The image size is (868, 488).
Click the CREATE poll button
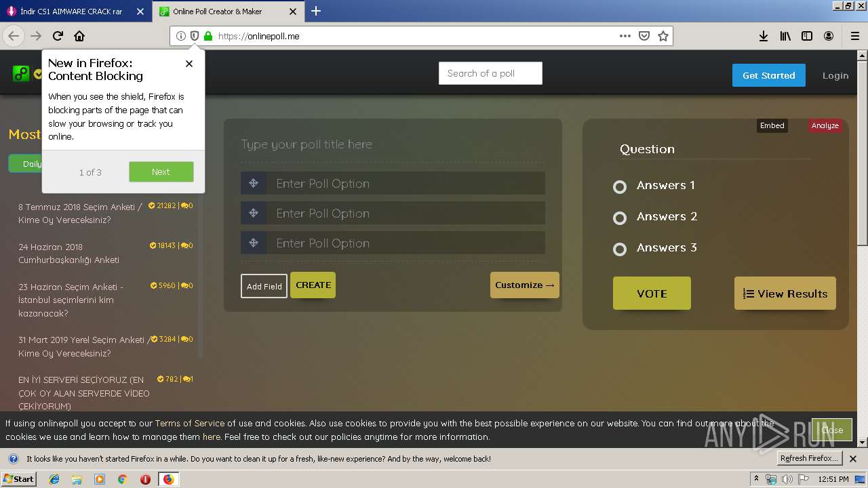(313, 285)
